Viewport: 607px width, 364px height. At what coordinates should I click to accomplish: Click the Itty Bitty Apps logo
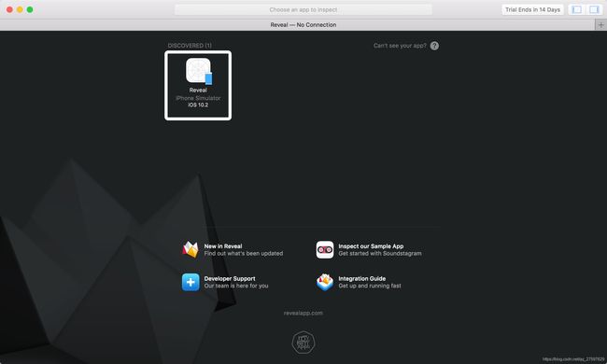tap(303, 343)
